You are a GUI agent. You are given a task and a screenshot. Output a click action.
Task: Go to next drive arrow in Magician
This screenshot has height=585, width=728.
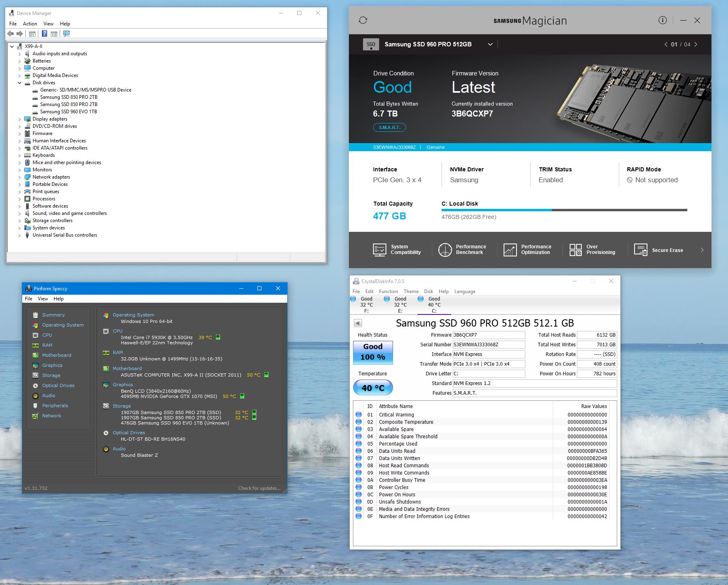[696, 44]
